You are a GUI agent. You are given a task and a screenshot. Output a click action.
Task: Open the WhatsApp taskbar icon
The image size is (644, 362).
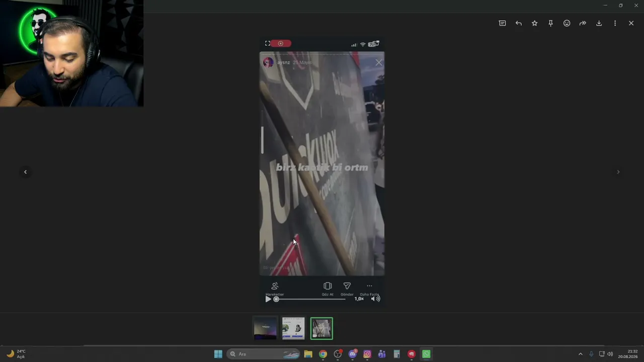pyautogui.click(x=426, y=354)
